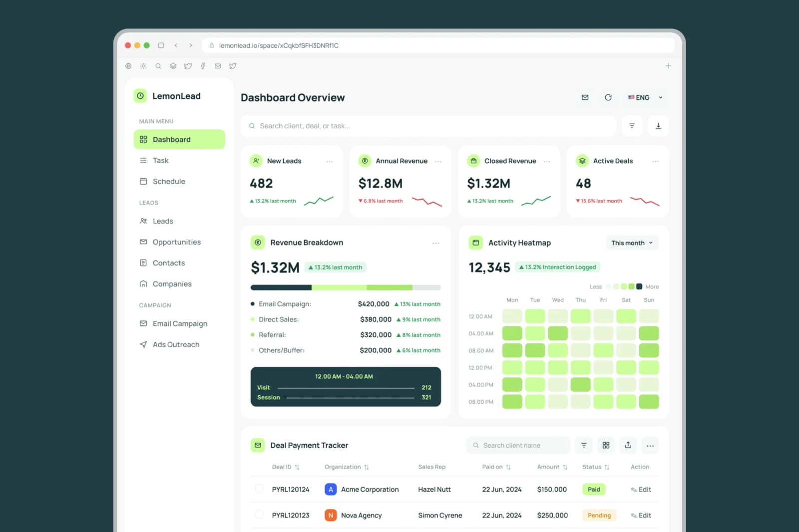Image resolution: width=799 pixels, height=532 pixels.
Task: Open New Leads card options menu
Action: pyautogui.click(x=330, y=161)
